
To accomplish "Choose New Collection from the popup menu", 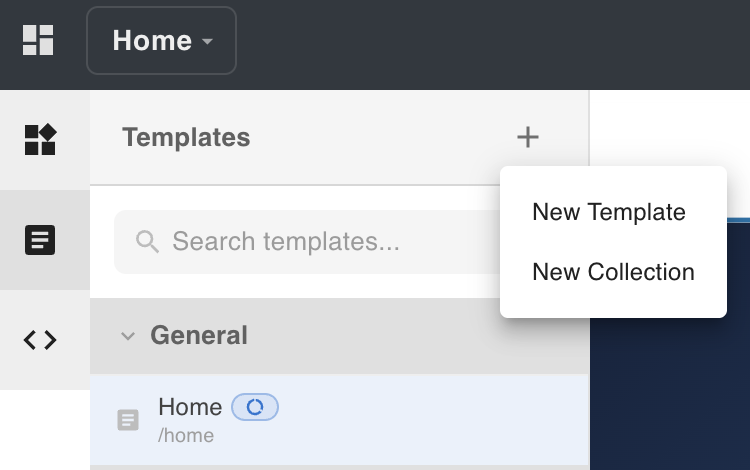I will 613,272.
